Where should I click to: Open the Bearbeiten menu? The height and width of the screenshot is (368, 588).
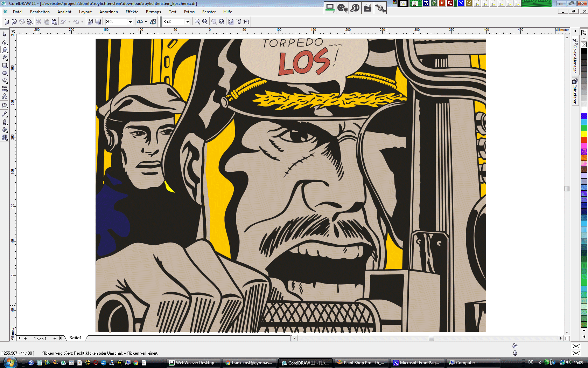pos(40,12)
